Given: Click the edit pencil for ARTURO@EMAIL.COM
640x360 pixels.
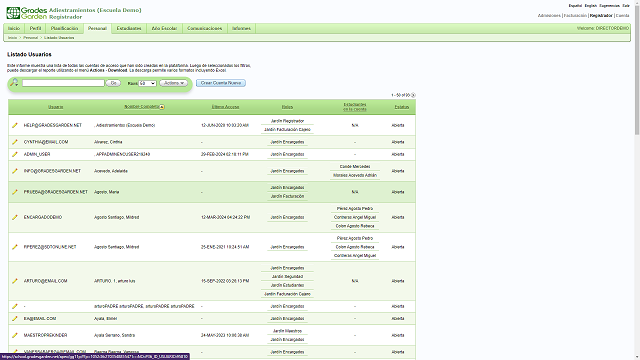Looking at the screenshot, I should pos(15,281).
